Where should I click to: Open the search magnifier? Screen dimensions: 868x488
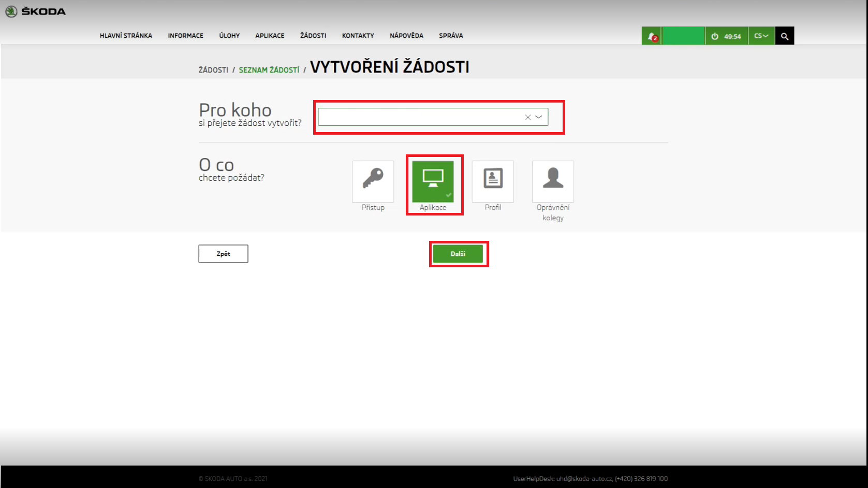click(784, 36)
